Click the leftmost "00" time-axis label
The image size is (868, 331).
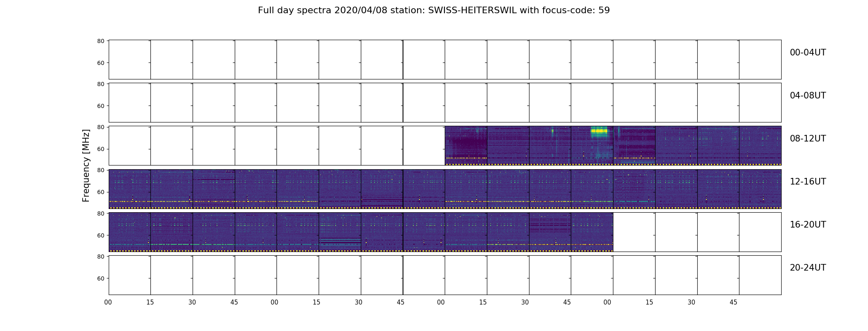108,302
